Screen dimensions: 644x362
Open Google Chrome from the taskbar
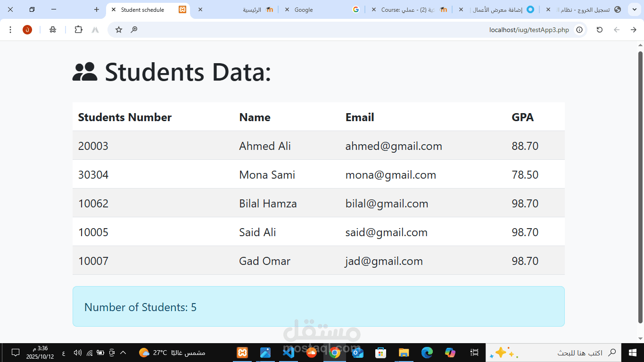335,352
